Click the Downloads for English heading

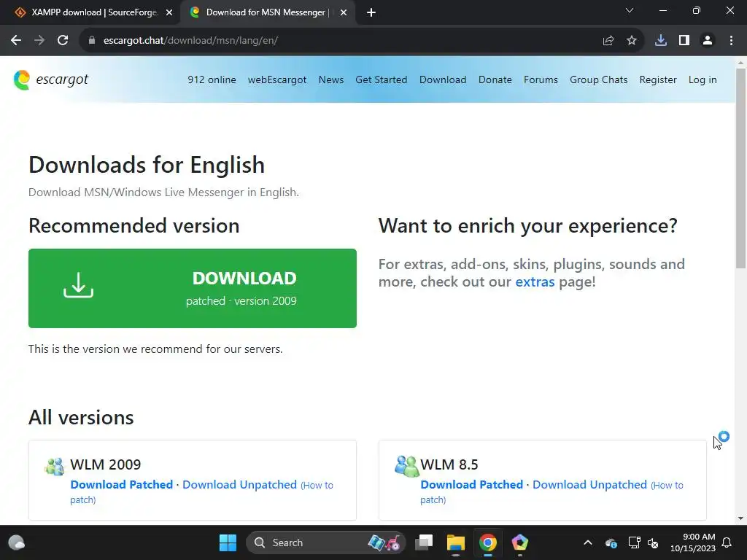tap(147, 166)
